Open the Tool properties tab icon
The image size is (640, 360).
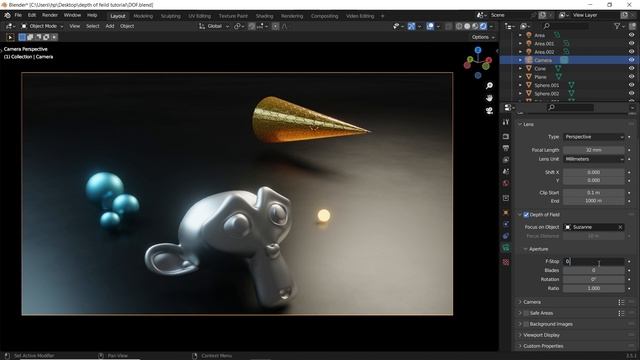(506, 122)
